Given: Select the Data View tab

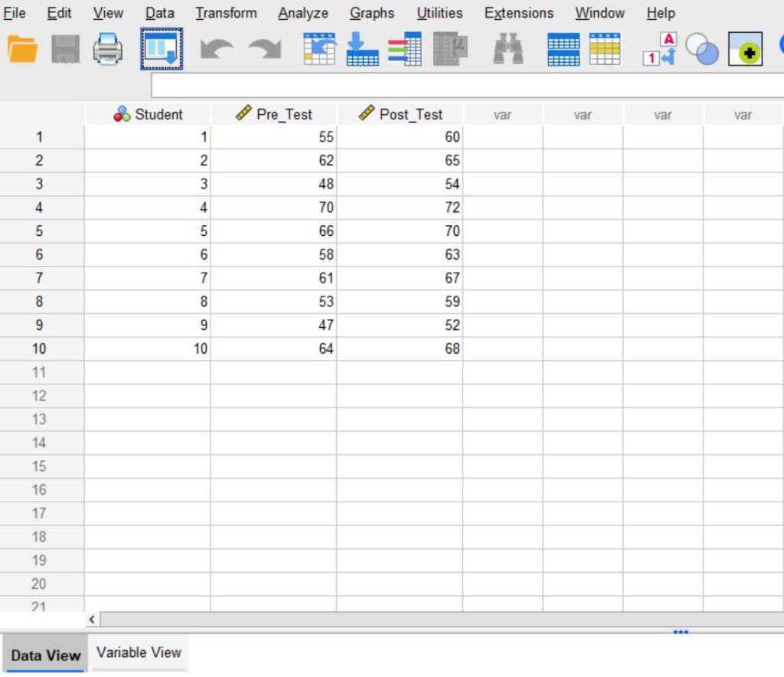Looking at the screenshot, I should pyautogui.click(x=44, y=656).
